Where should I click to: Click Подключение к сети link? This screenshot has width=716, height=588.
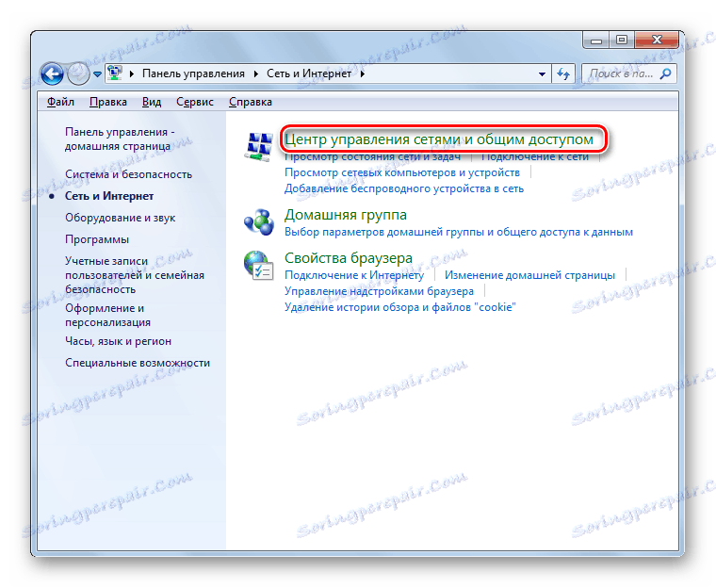pos(535,156)
